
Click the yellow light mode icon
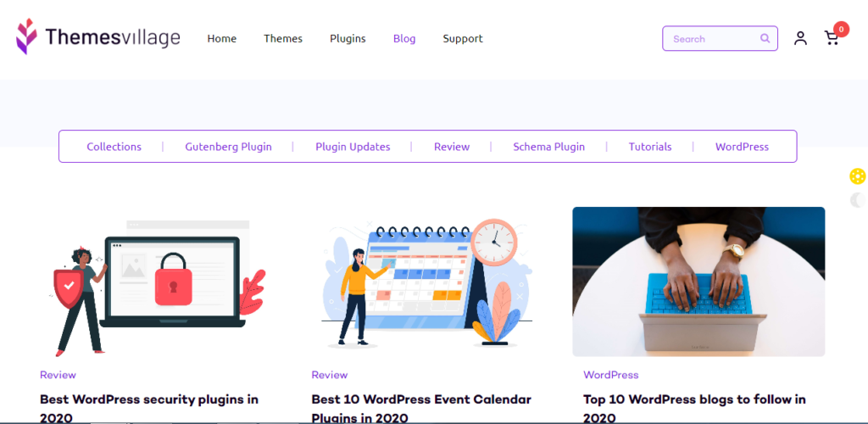[x=858, y=176]
